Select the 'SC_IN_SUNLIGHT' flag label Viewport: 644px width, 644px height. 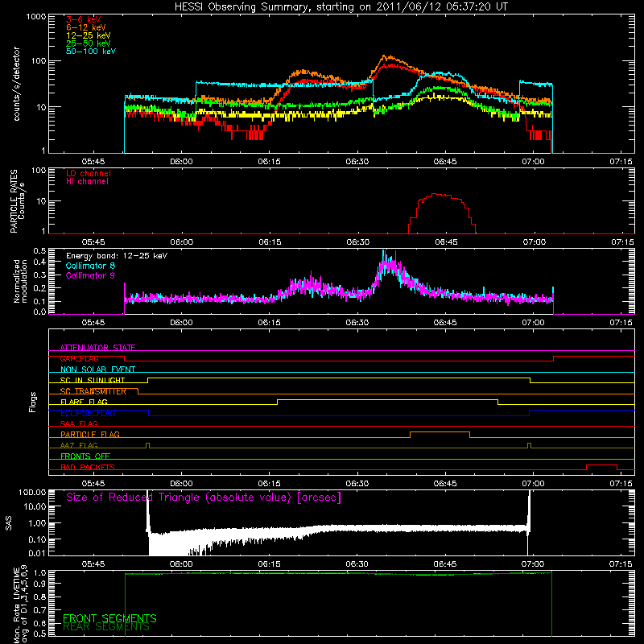(93, 380)
